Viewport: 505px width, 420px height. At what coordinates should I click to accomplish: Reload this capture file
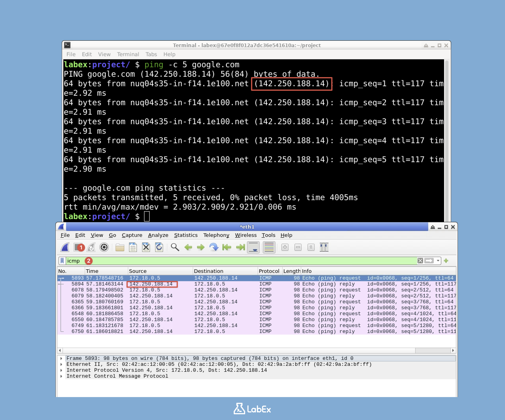[x=159, y=247]
